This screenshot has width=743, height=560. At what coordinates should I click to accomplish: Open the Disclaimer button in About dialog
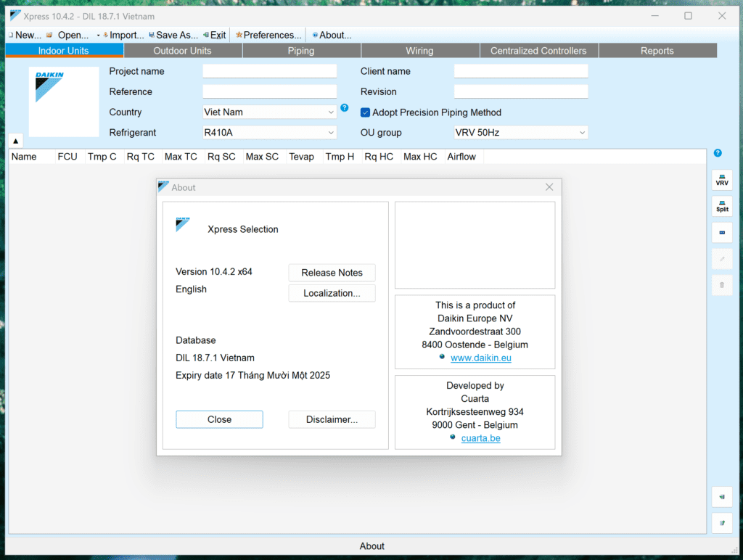click(332, 419)
